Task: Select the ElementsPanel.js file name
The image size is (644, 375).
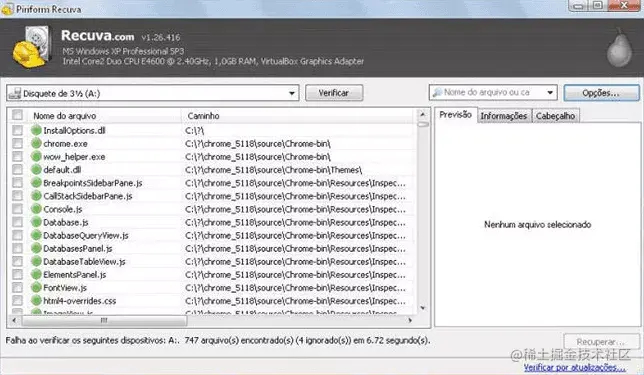Action: [75, 275]
